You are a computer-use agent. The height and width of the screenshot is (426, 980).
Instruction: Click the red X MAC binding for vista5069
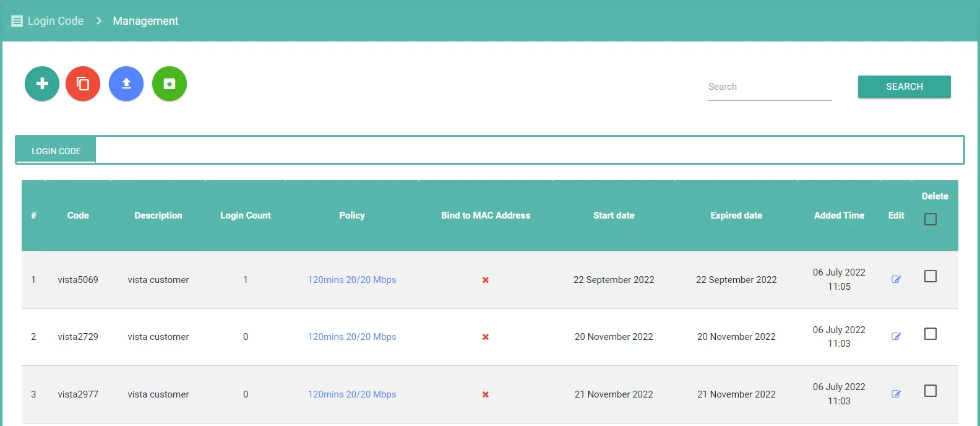tap(486, 280)
